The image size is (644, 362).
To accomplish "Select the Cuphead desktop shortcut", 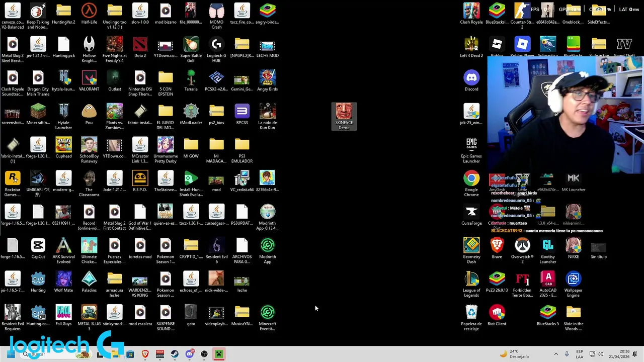I will coord(63,148).
